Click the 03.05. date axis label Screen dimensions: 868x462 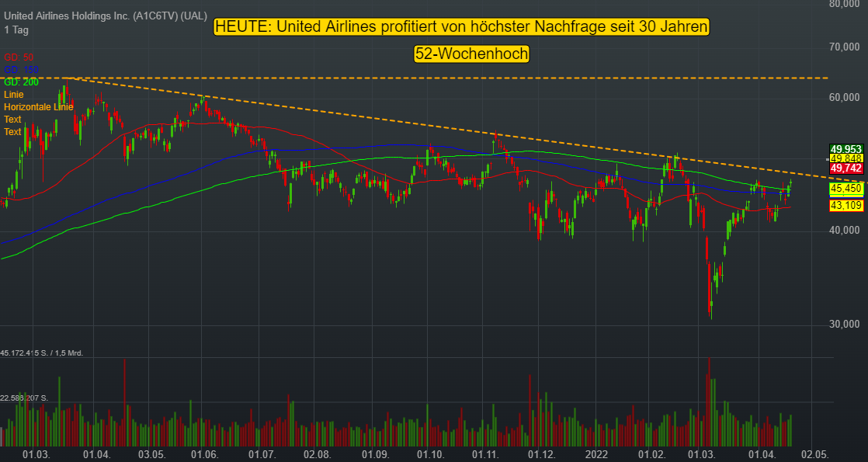(x=151, y=455)
